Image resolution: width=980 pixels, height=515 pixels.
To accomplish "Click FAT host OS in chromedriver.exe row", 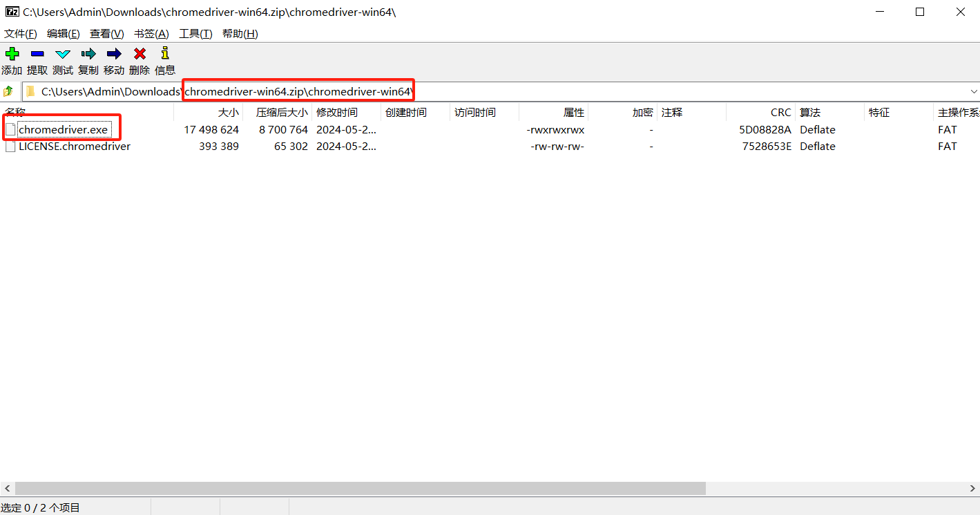I will (948, 130).
